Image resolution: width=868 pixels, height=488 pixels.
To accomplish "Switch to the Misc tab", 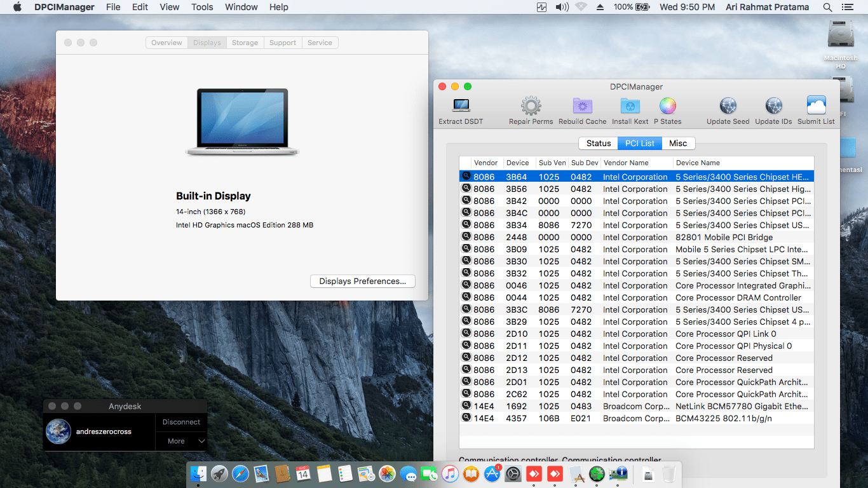I will (x=678, y=144).
